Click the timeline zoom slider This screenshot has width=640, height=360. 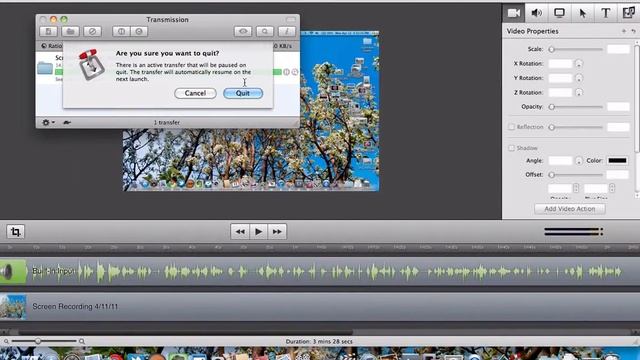click(x=44, y=341)
